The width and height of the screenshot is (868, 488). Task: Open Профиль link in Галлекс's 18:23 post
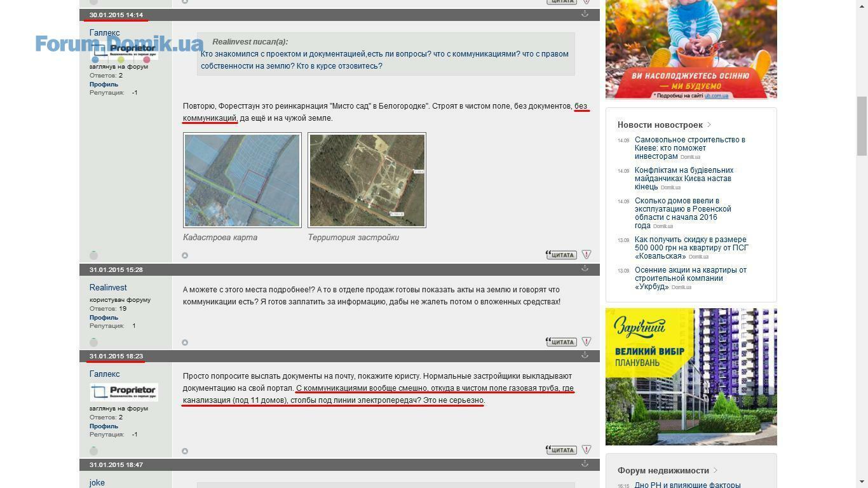coord(104,426)
